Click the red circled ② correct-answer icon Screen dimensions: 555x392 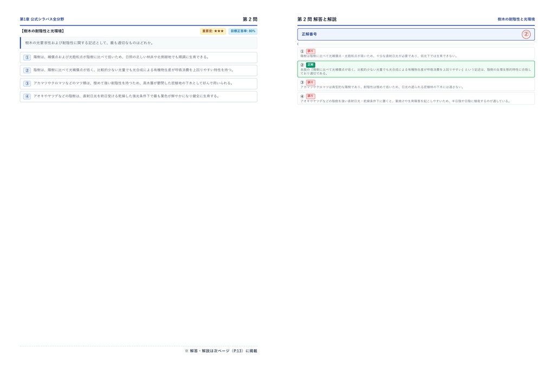(x=526, y=34)
